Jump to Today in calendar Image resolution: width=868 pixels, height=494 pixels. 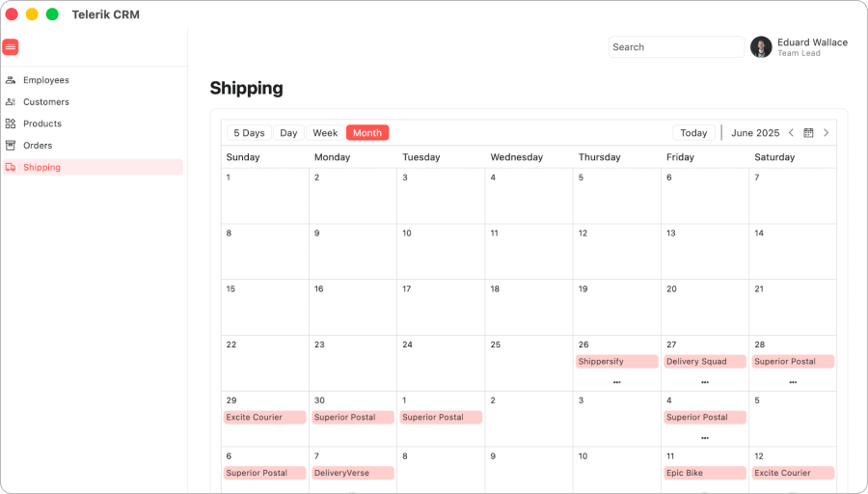693,133
